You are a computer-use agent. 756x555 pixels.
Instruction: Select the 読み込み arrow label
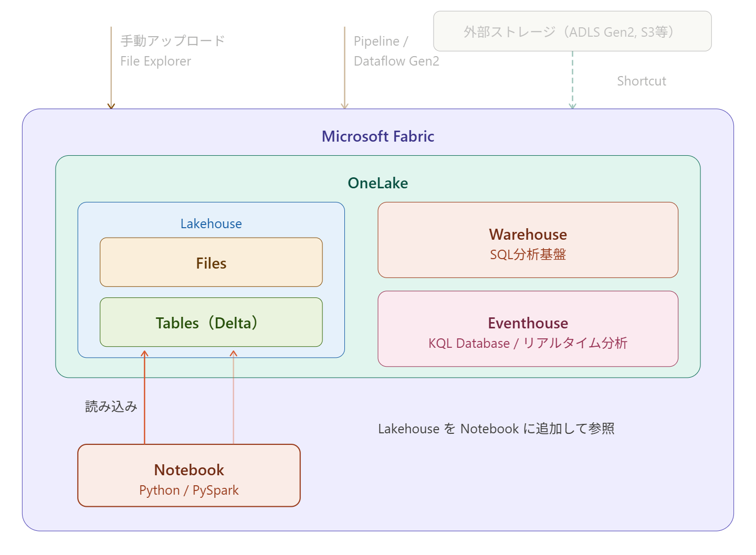pos(111,407)
